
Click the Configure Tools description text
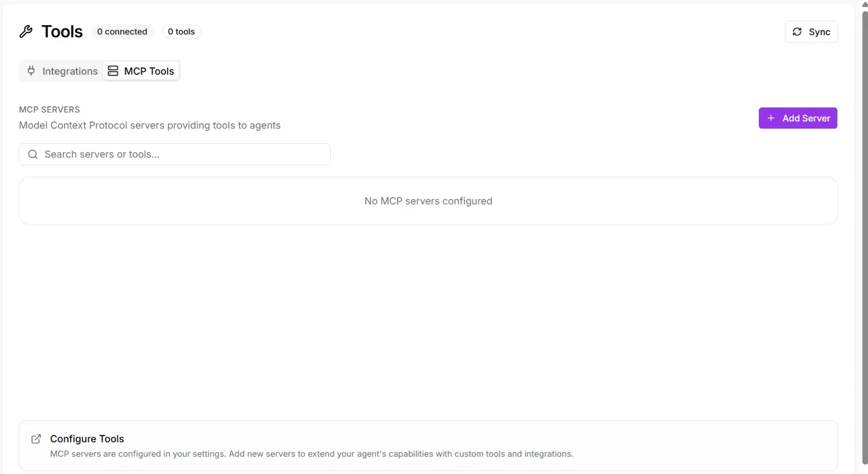pos(311,454)
